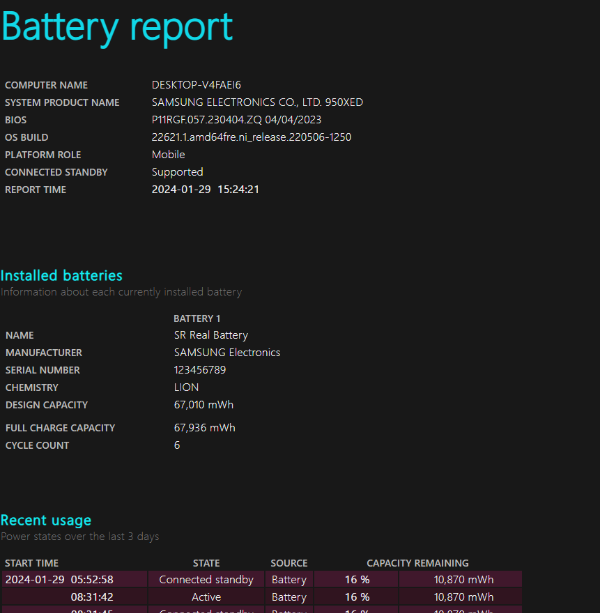The width and height of the screenshot is (600, 613).
Task: Click the PLATFORM ROLE label
Action: tap(43, 155)
